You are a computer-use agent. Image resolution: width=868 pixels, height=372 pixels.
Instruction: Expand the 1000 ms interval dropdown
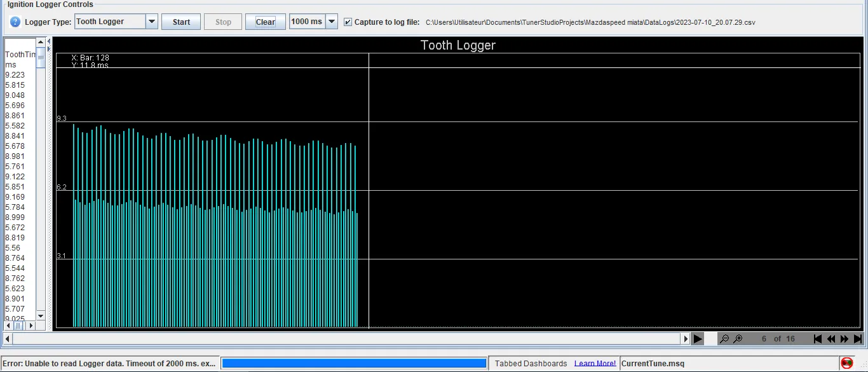click(332, 22)
